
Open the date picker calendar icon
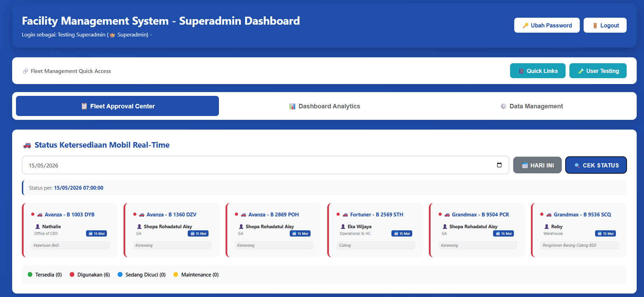coord(499,165)
